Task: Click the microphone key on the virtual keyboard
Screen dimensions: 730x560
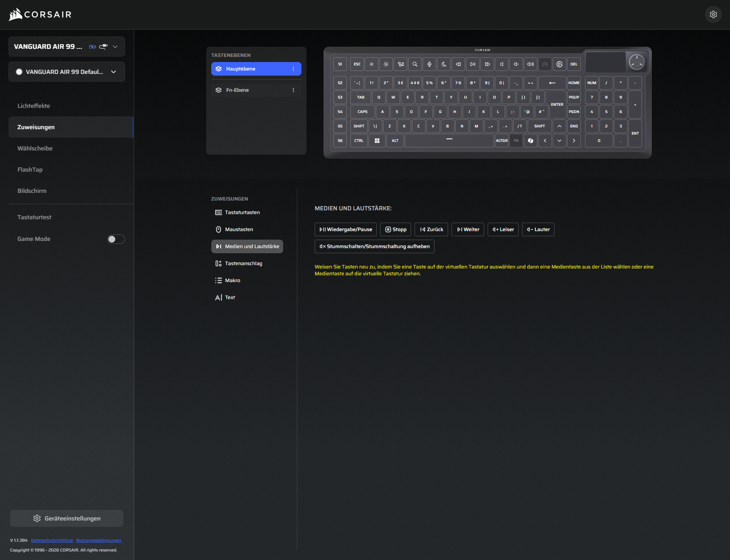Action: [x=429, y=64]
